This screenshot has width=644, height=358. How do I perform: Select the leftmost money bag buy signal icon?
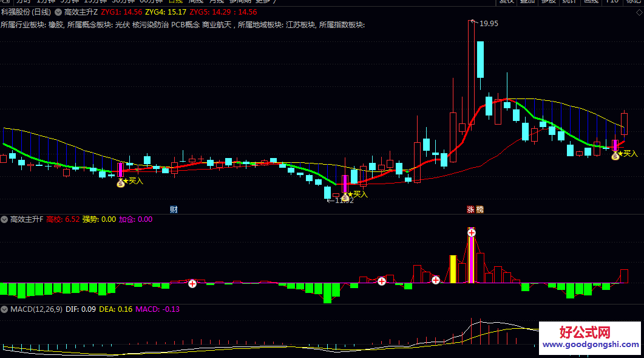point(121,183)
